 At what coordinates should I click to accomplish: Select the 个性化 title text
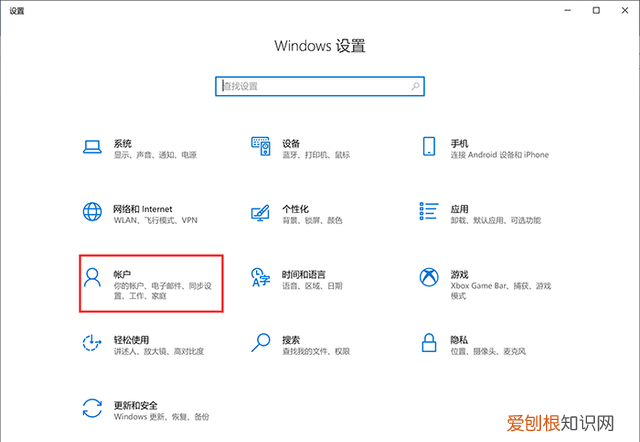[296, 209]
